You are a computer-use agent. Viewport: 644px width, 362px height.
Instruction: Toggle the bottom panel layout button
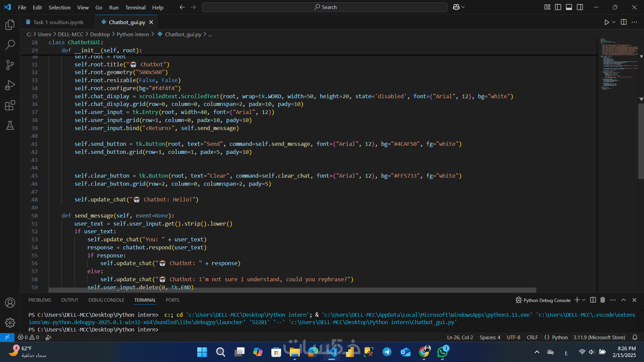point(569,7)
